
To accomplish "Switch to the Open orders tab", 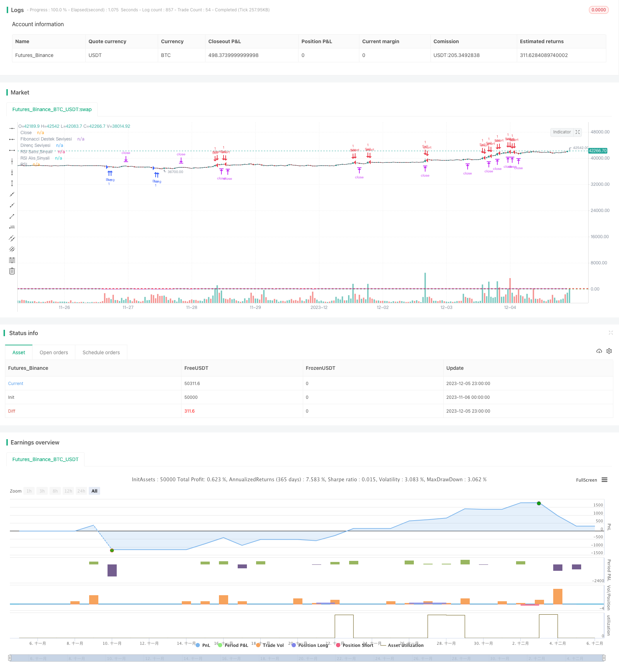I will pyautogui.click(x=54, y=352).
